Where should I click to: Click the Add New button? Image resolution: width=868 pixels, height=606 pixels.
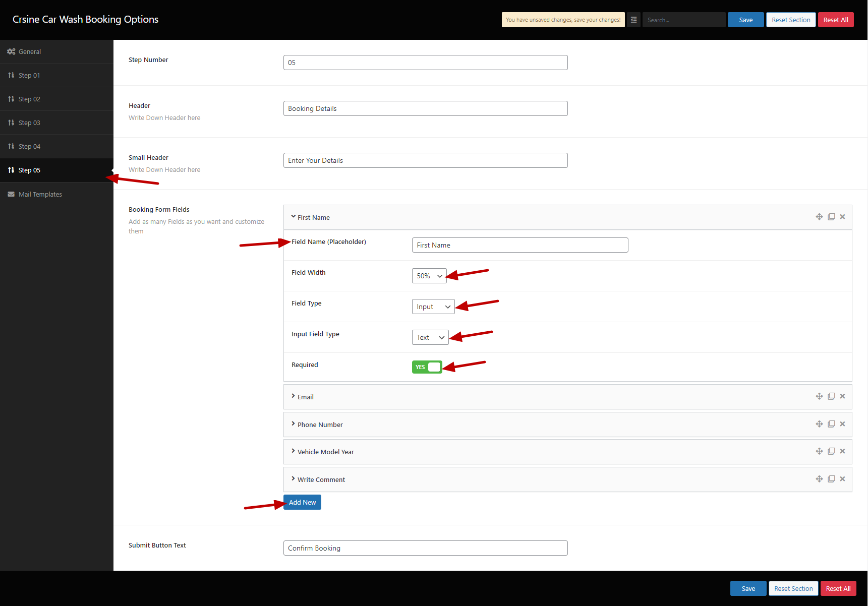pos(302,502)
